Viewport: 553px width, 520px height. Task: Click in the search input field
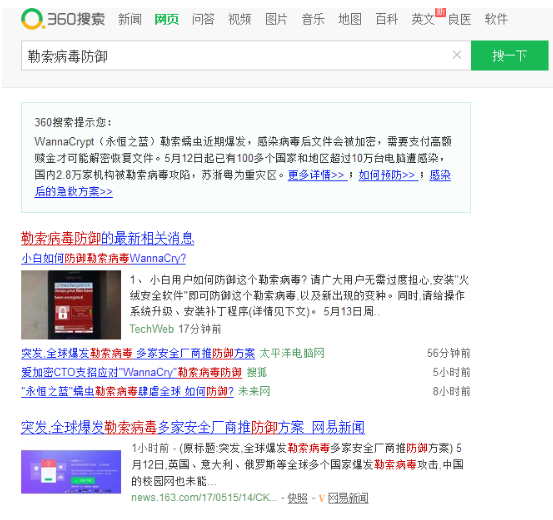[236, 55]
